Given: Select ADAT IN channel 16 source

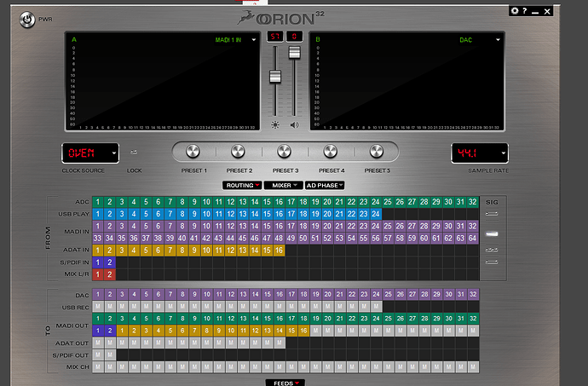Looking at the screenshot, I should point(279,251).
